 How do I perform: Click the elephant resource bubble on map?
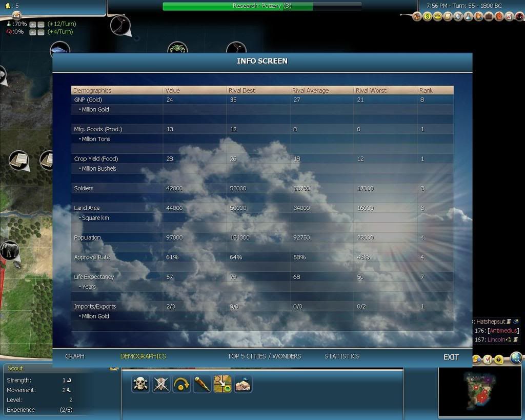pyautogui.click(x=10, y=251)
